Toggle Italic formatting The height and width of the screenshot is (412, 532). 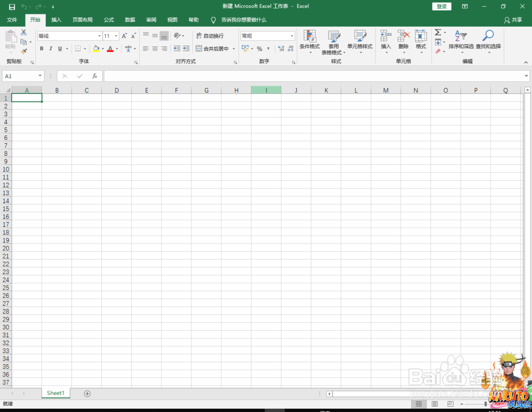51,48
